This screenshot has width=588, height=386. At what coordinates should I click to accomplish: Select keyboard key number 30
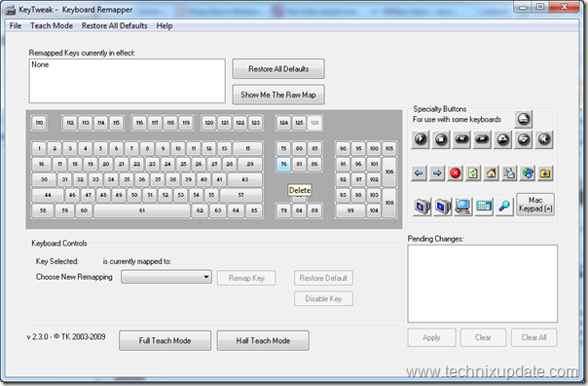tap(44, 179)
